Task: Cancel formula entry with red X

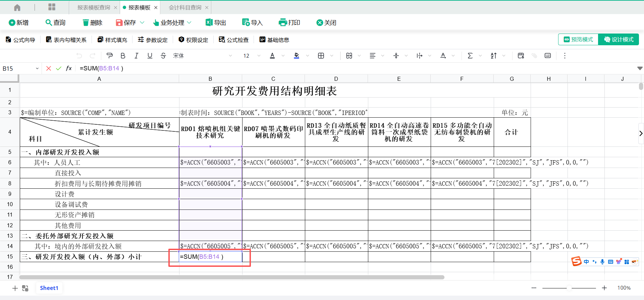Action: point(49,68)
